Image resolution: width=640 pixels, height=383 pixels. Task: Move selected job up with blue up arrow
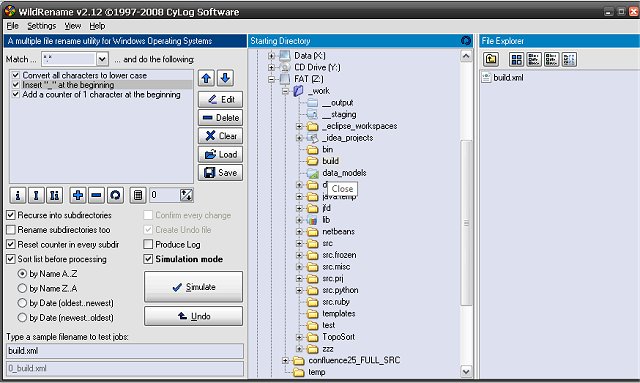[207, 78]
